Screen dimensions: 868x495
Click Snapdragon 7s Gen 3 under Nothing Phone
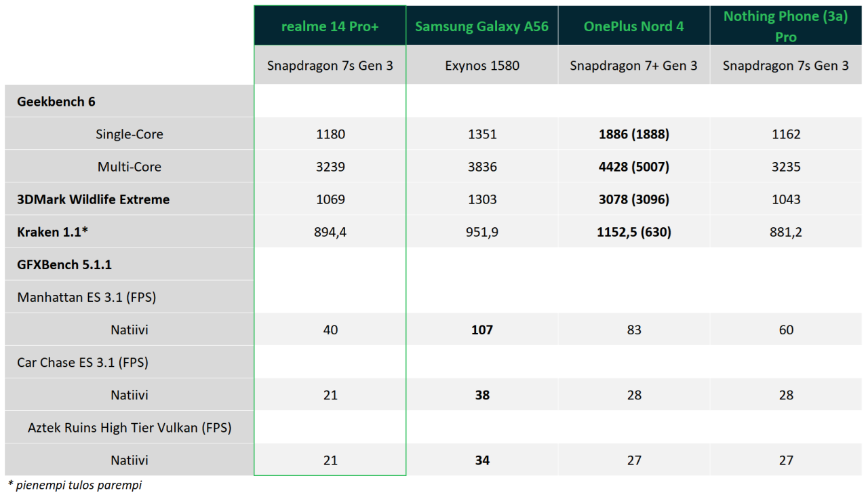pos(786,66)
